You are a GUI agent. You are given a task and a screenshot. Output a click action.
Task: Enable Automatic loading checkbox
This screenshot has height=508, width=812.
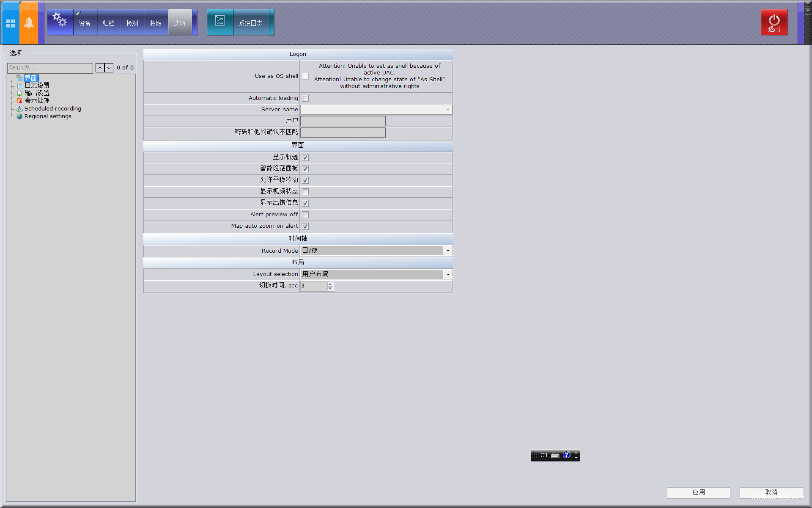pyautogui.click(x=305, y=98)
